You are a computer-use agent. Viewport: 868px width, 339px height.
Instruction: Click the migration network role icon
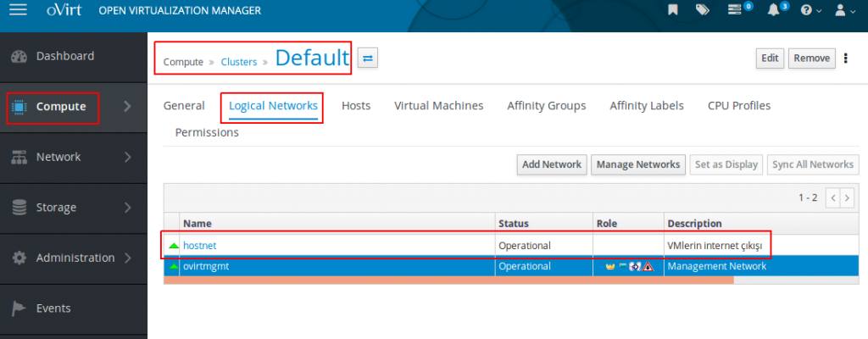(x=634, y=266)
